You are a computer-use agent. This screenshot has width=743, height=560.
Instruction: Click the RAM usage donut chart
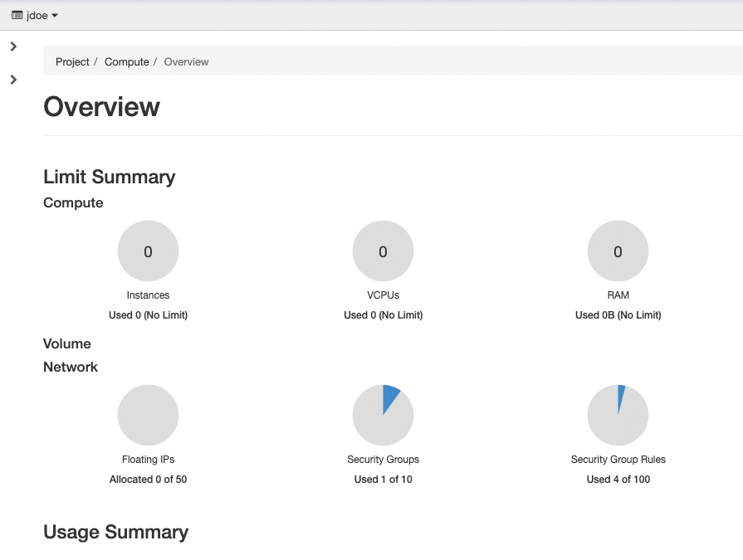point(618,251)
